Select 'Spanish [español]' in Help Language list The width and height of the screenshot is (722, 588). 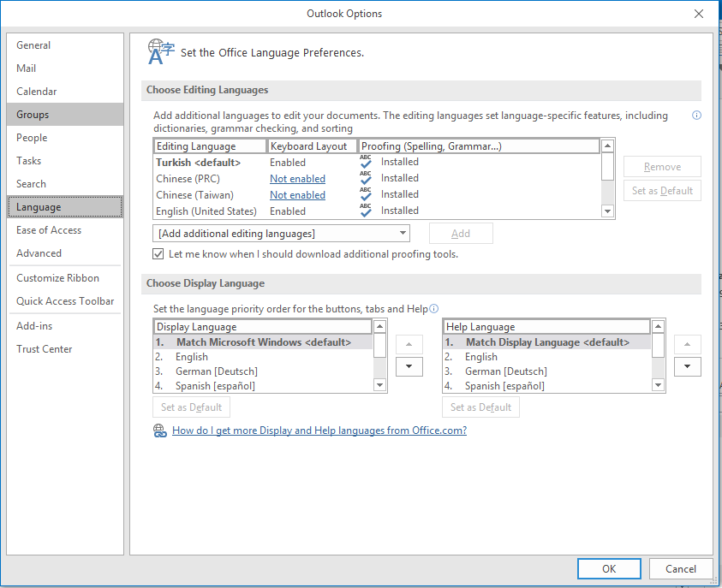click(547, 385)
